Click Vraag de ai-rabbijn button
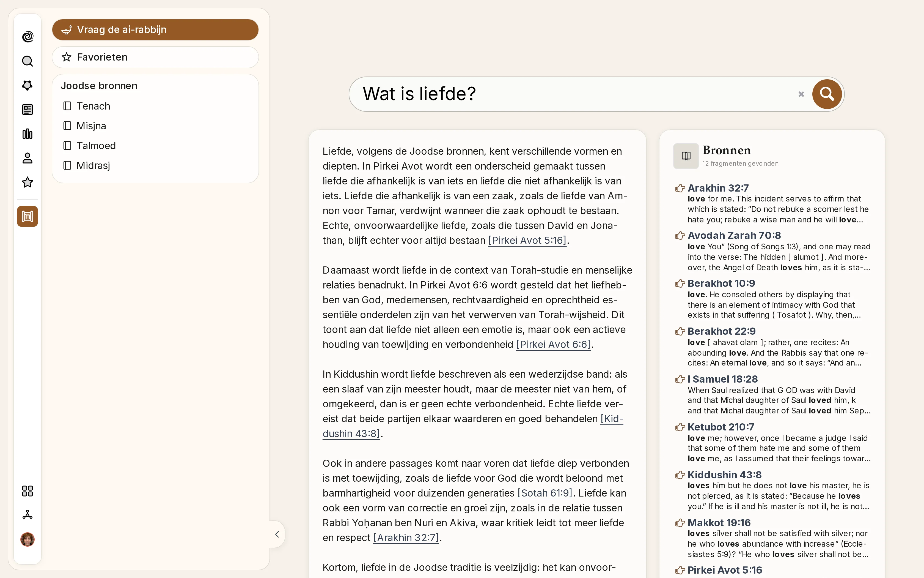924x578 pixels. coord(155,30)
